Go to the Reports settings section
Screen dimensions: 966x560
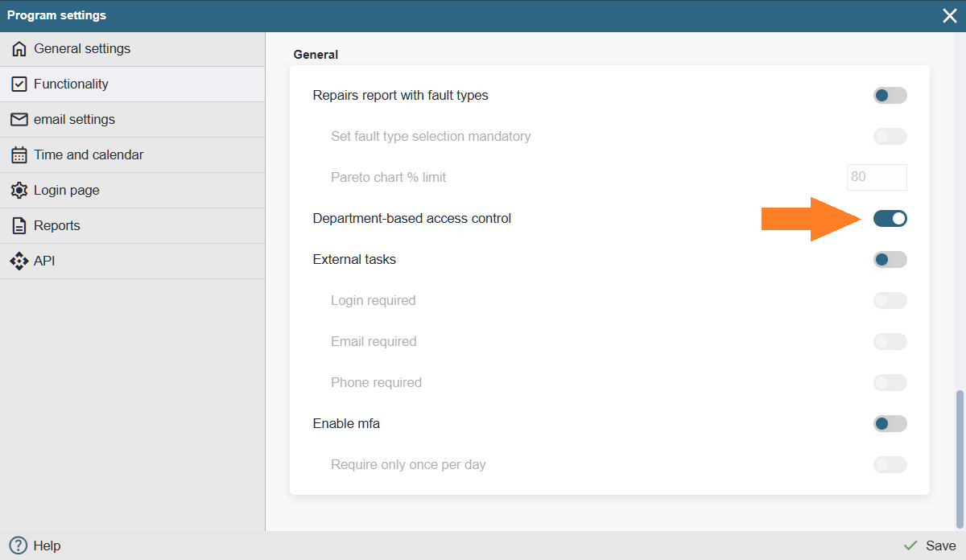pyautogui.click(x=56, y=226)
